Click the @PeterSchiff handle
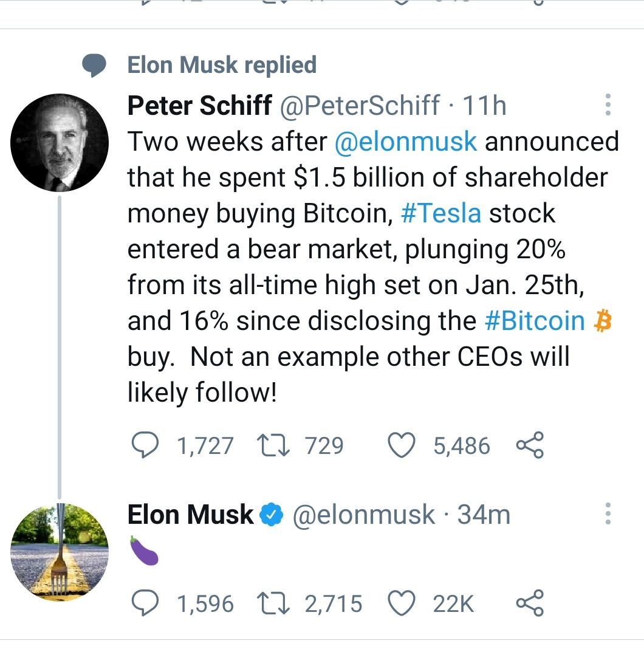The image size is (644, 649). tap(359, 106)
